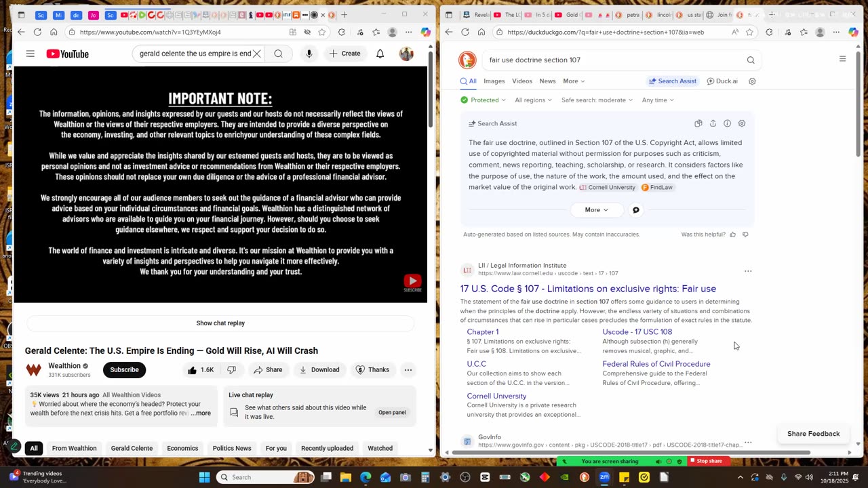The height and width of the screenshot is (488, 868).
Task: Refresh the YouTube browser window
Action: coord(37,32)
